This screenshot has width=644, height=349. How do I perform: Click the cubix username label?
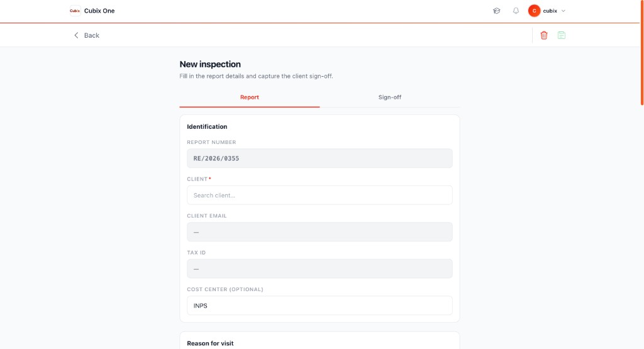point(550,11)
